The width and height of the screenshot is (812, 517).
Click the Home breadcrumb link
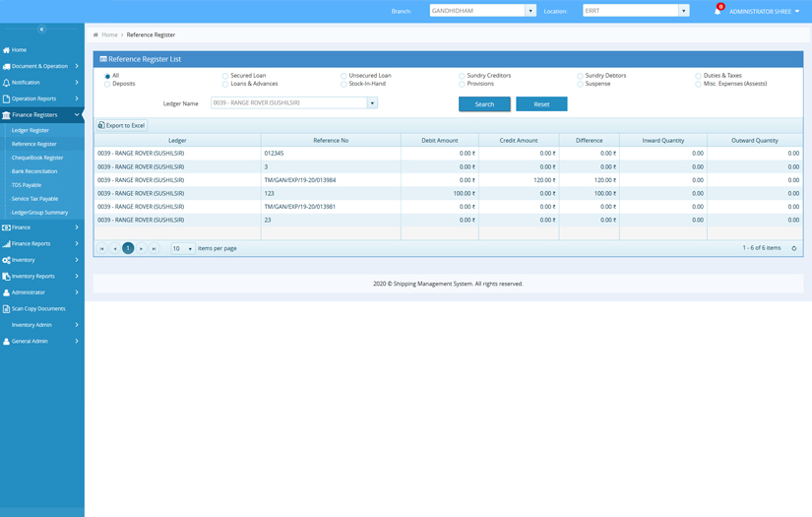coord(110,34)
